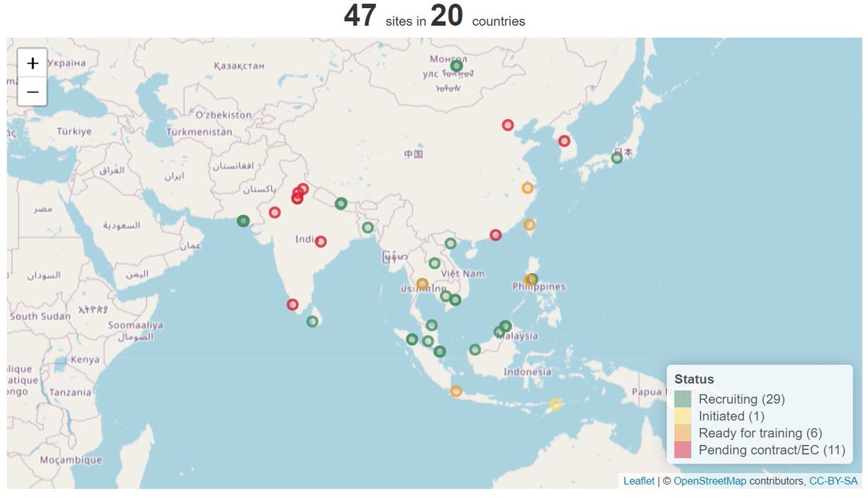
Task: Select the green site marker in Mongolia
Action: point(456,67)
